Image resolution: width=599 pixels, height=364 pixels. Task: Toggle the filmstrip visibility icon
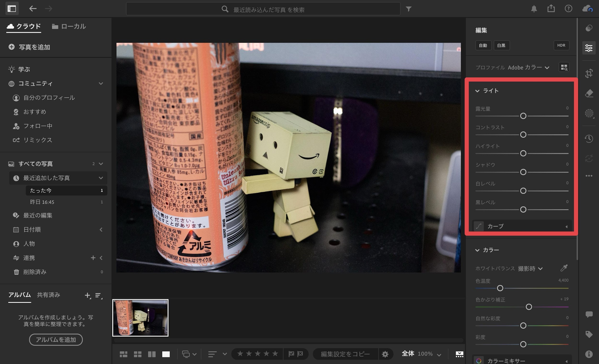click(x=459, y=354)
